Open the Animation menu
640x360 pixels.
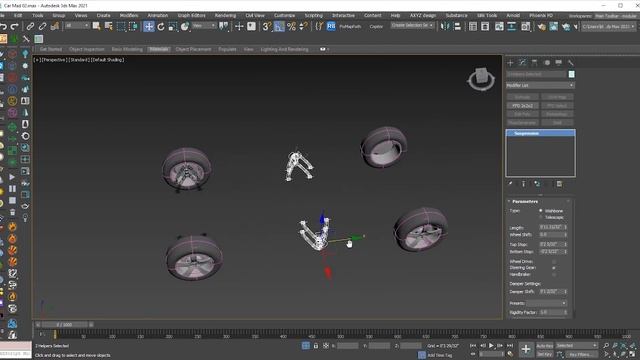click(x=158, y=16)
